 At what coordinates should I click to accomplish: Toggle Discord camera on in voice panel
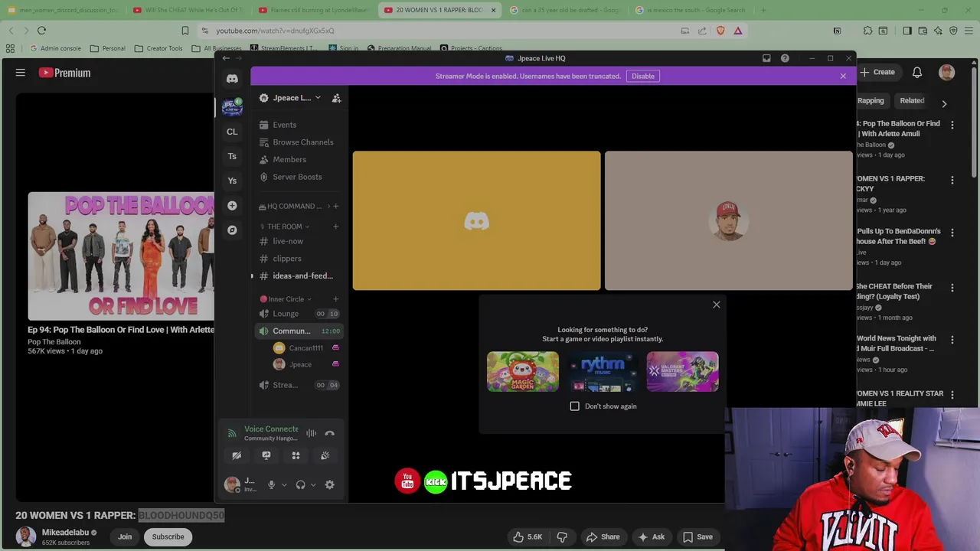tap(237, 455)
